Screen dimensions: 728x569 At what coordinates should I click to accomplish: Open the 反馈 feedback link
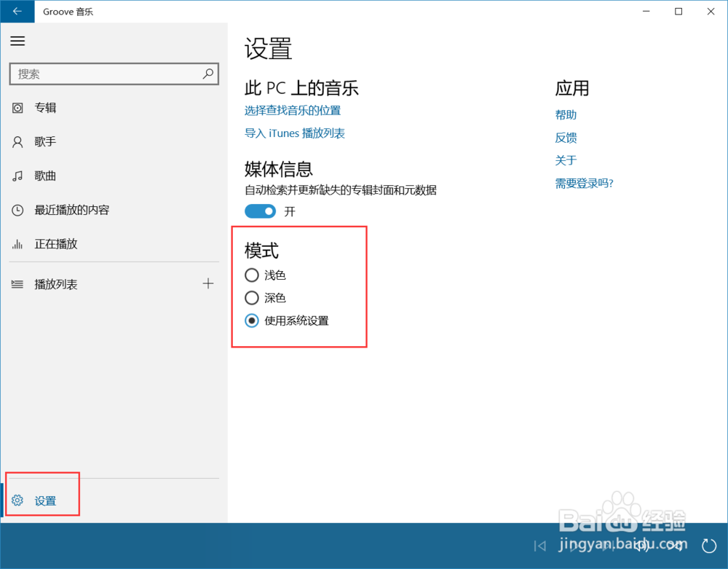566,138
